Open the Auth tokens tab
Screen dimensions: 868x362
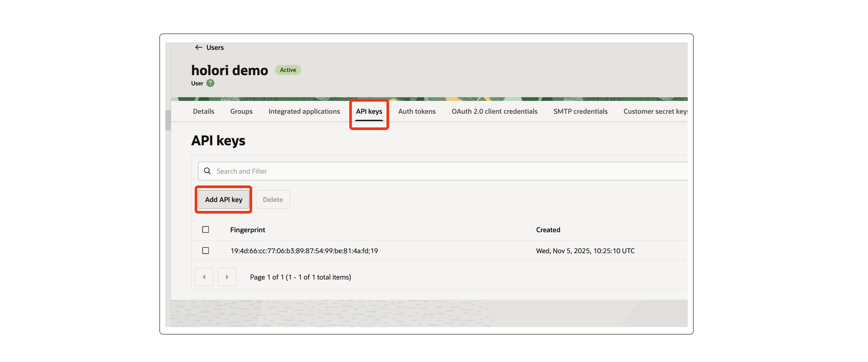point(417,111)
